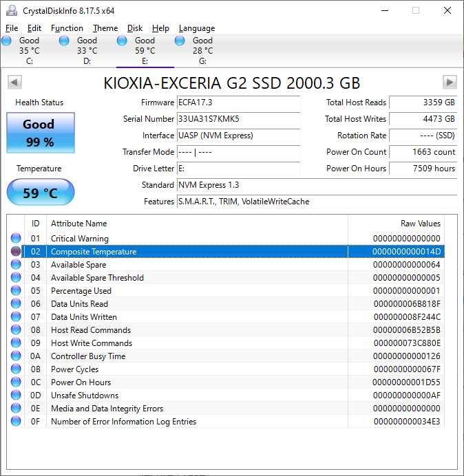Click the blue status orb for drive G:
This screenshot has width=464, height=476.
[x=180, y=41]
